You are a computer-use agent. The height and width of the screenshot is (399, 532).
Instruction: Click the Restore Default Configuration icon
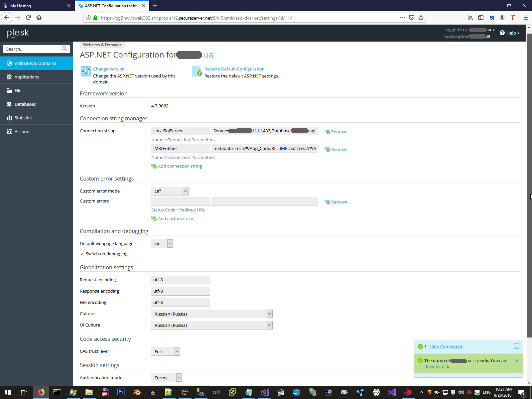(x=197, y=71)
